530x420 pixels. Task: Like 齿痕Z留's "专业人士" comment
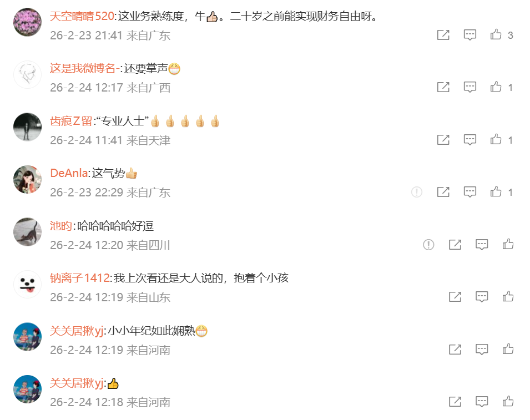(x=496, y=139)
